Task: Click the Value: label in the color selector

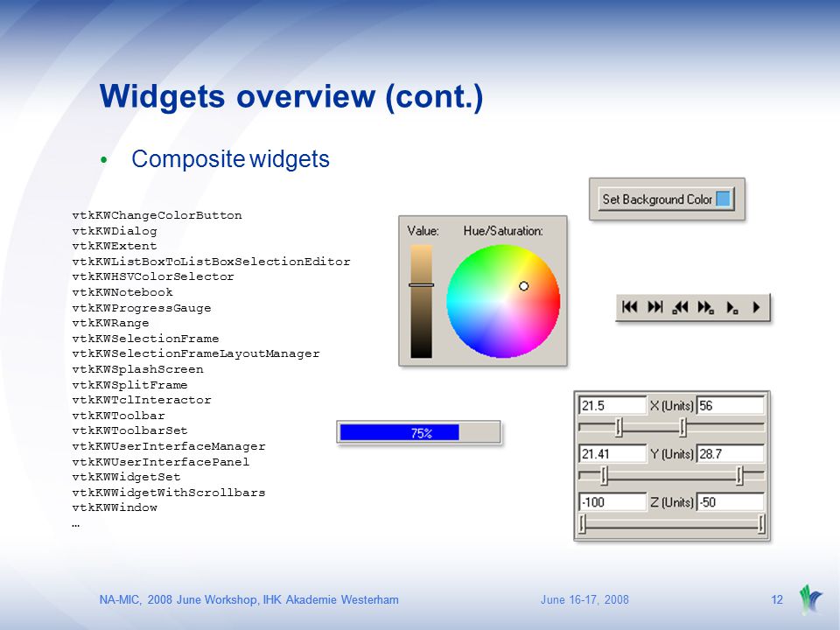Action: [423, 231]
